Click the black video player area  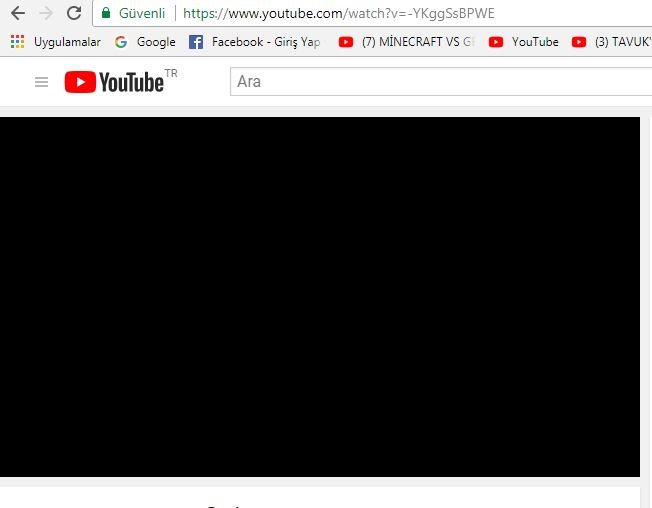(x=320, y=297)
